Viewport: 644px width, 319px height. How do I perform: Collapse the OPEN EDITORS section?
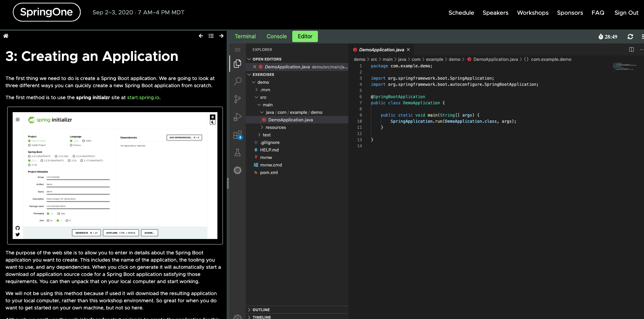[x=267, y=59]
